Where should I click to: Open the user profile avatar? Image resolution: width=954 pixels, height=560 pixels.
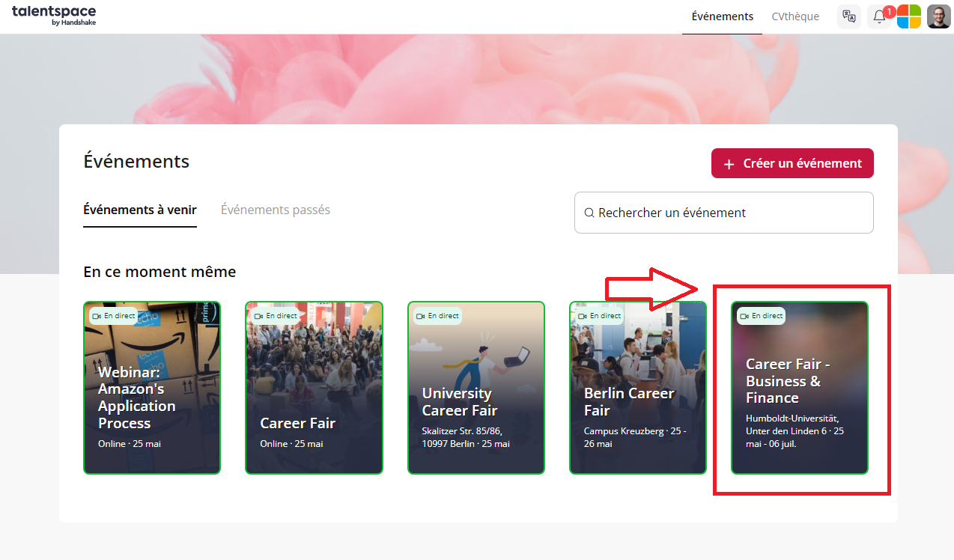pyautogui.click(x=938, y=16)
